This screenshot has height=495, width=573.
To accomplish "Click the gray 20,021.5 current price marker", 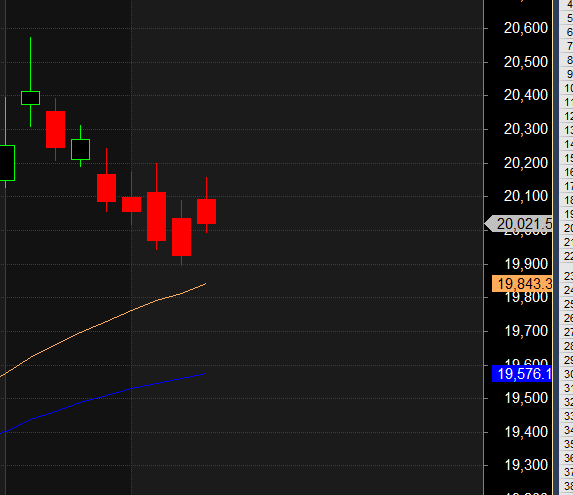I will (519, 224).
